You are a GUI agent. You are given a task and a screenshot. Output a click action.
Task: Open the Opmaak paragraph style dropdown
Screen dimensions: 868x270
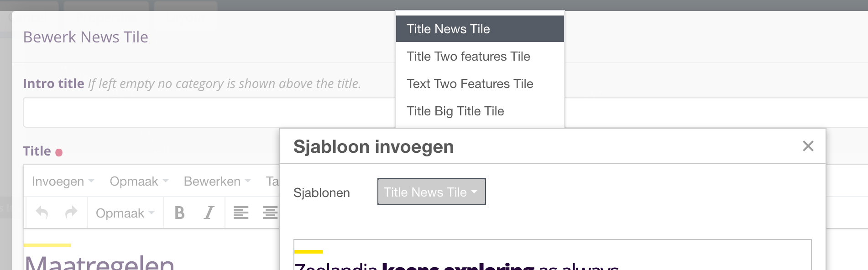click(x=124, y=212)
